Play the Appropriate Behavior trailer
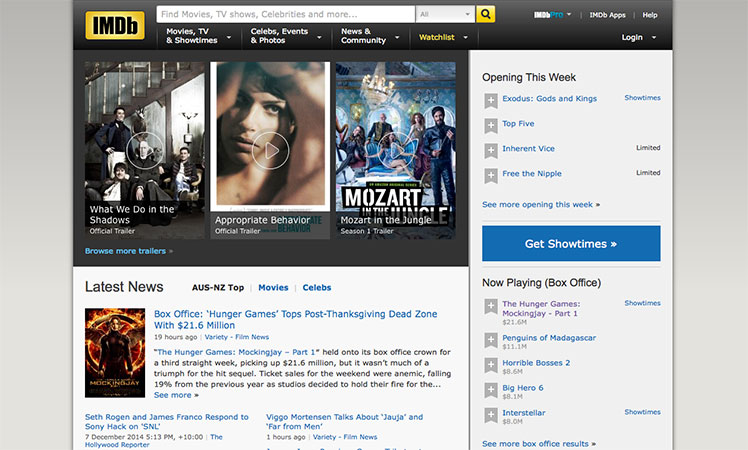 pos(270,150)
